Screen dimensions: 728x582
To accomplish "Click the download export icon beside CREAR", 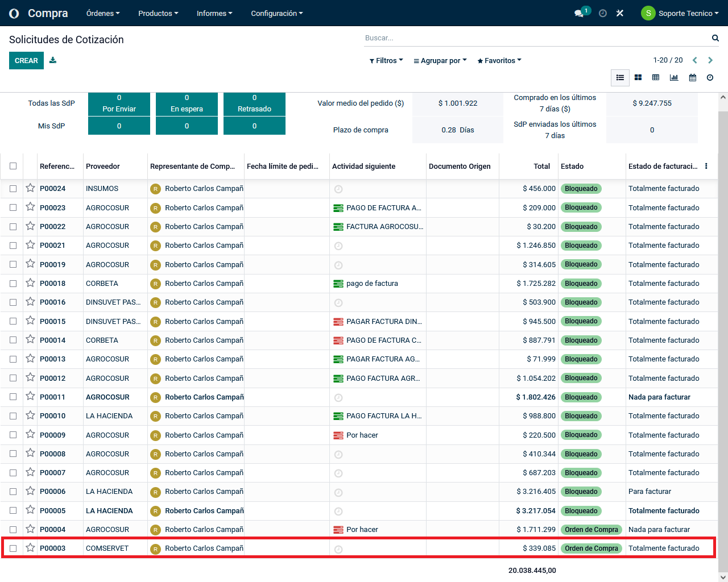I will click(53, 60).
